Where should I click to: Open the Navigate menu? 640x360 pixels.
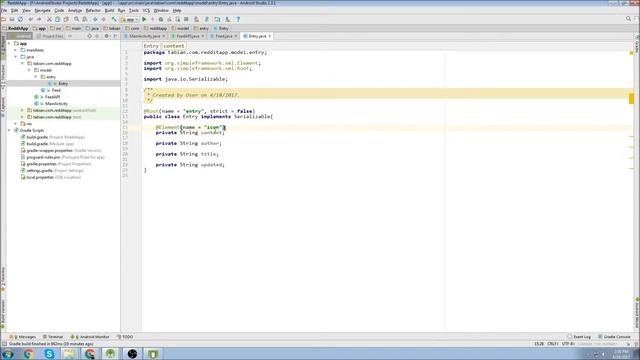[42, 10]
